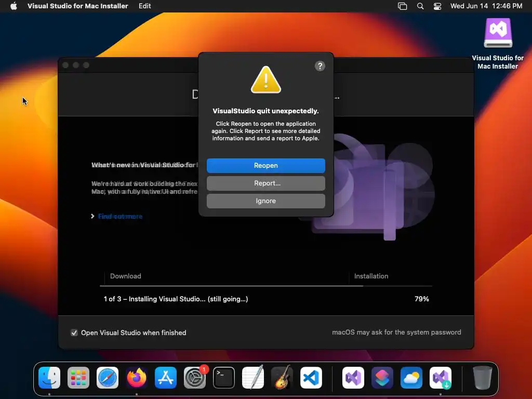532x399 pixels.
Task: Open Spotlight search icon
Action: [x=420, y=6]
